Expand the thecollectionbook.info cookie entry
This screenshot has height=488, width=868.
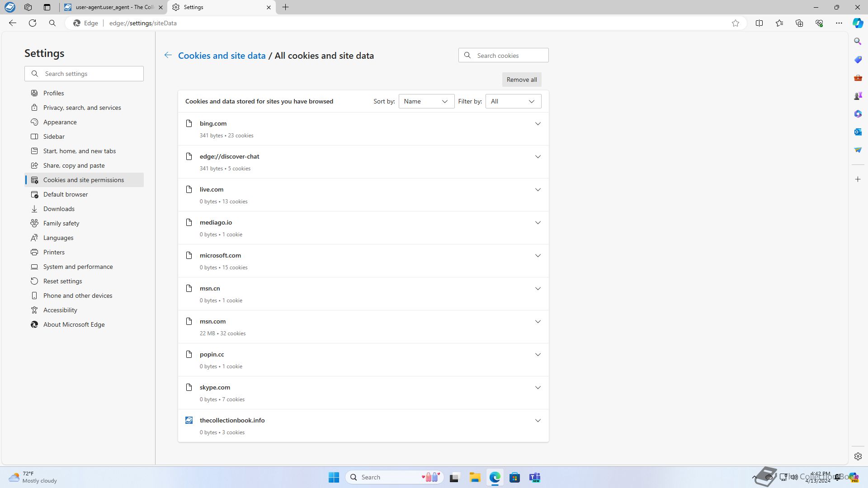[x=538, y=421]
